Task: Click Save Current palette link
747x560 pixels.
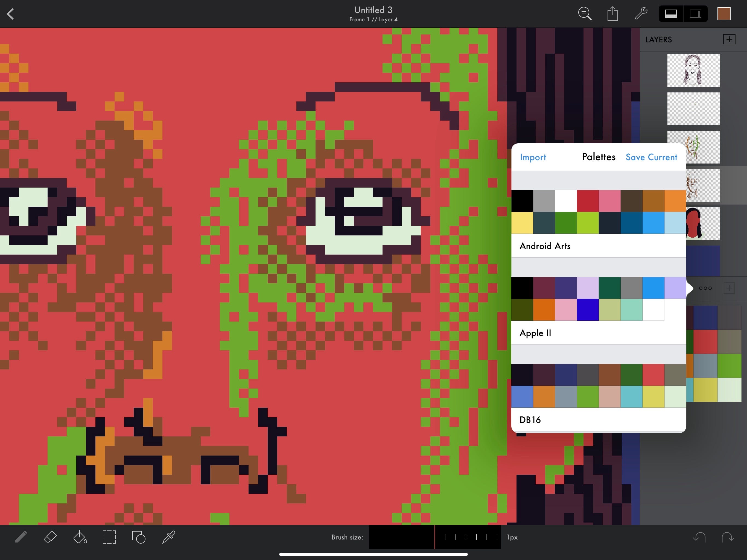Action: tap(651, 157)
